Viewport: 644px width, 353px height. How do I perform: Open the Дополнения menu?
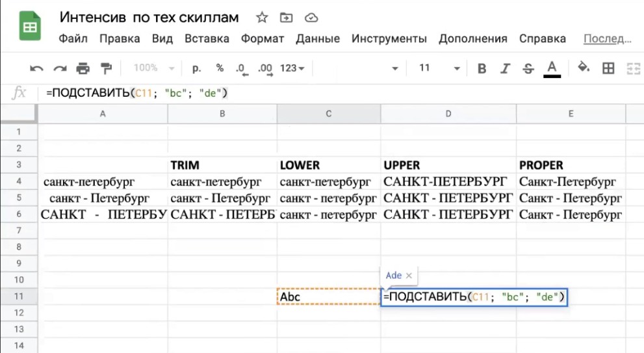472,38
